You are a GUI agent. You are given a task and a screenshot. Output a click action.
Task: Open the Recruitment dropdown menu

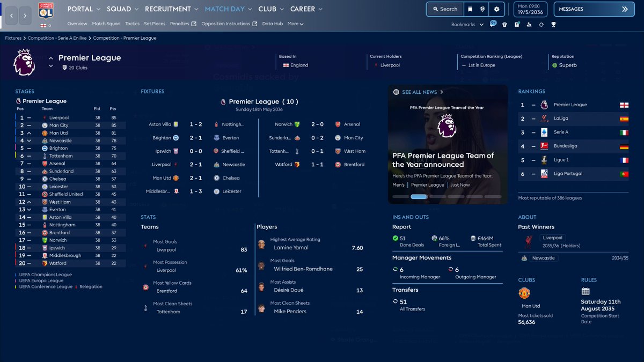(x=172, y=9)
